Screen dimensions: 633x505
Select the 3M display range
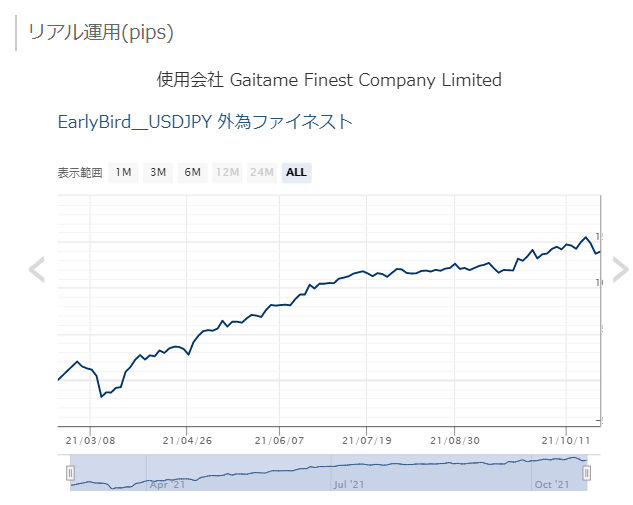pos(158,172)
